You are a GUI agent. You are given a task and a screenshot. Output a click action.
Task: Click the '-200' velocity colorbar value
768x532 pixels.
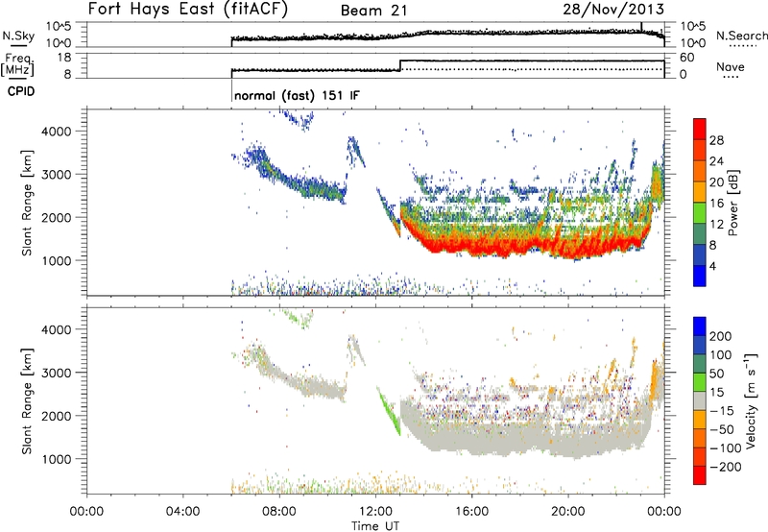coord(726,467)
